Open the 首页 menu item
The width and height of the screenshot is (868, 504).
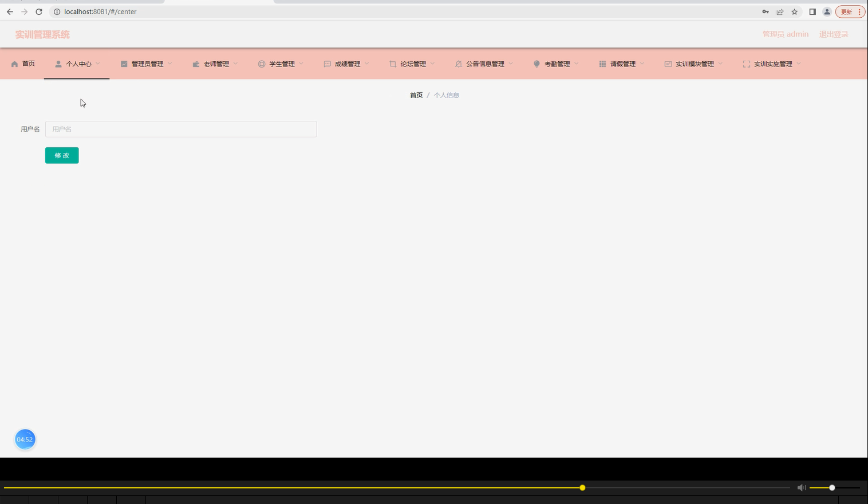pos(29,64)
